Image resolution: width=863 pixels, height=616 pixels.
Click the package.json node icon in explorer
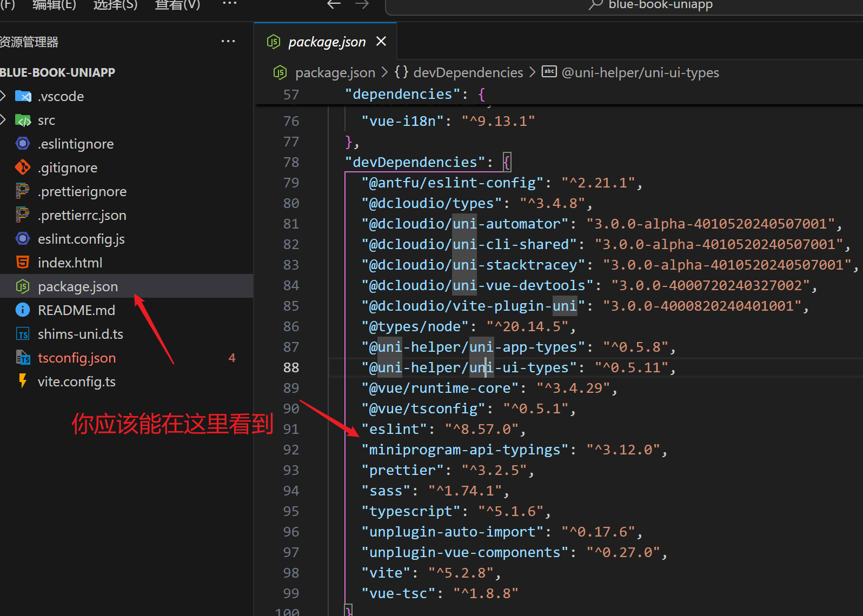pos(23,286)
